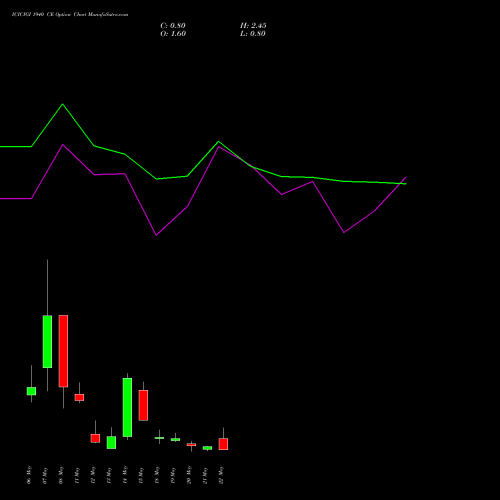
Task: Click the close value 'C: 0.80'
Action: (173, 26)
